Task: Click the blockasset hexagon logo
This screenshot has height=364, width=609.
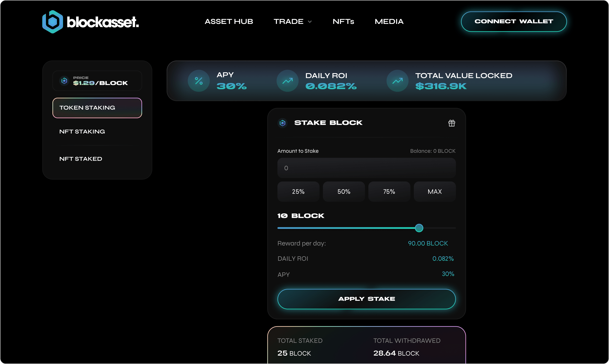Action: click(52, 22)
